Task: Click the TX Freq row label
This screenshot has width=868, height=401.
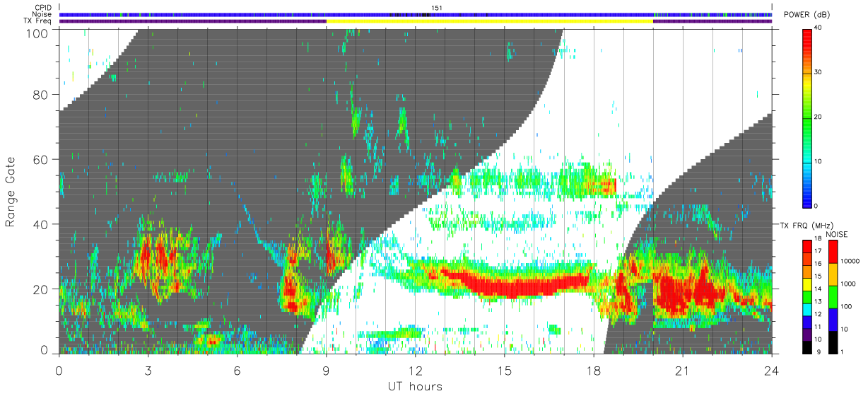Action: coord(39,21)
